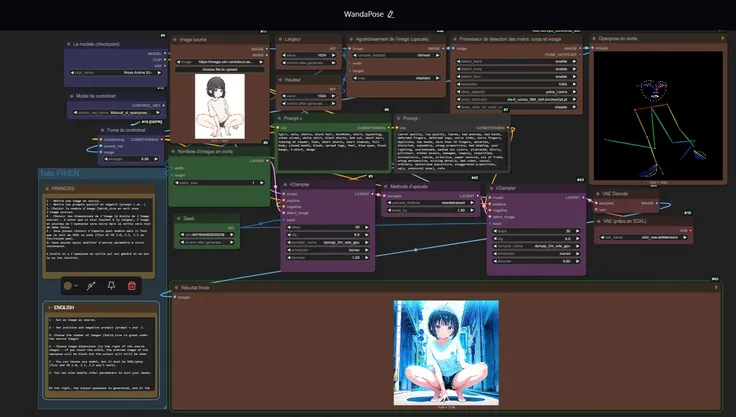Image resolution: width=736 pixels, height=417 pixels.
Task: Decrease Hauteur value with left arrow
Action: [284, 96]
